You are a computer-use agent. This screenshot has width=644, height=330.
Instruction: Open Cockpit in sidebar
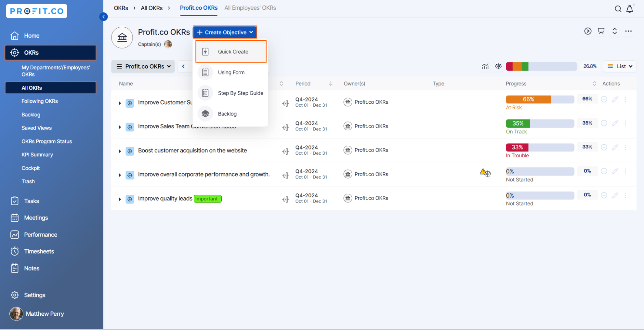[31, 168]
